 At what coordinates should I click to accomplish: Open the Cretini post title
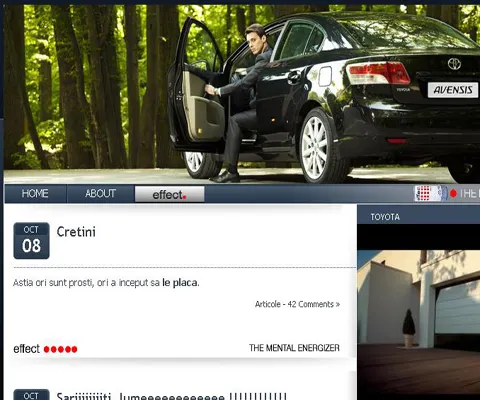coord(76,232)
